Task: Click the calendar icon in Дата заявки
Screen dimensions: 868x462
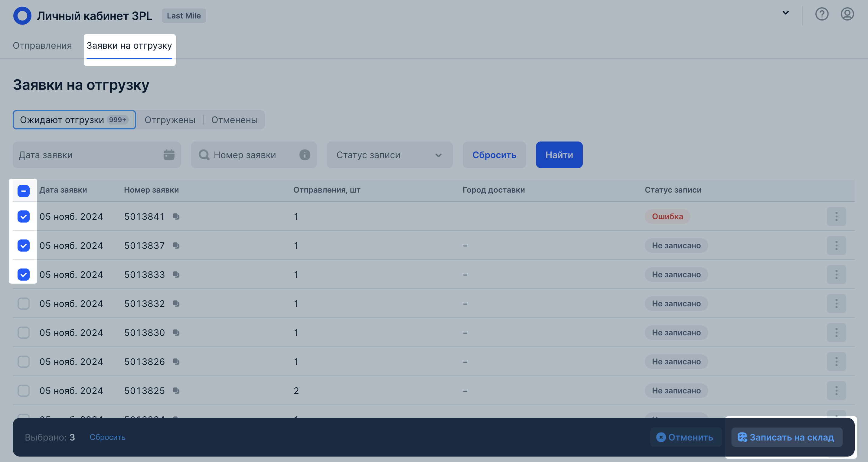Action: pyautogui.click(x=169, y=155)
